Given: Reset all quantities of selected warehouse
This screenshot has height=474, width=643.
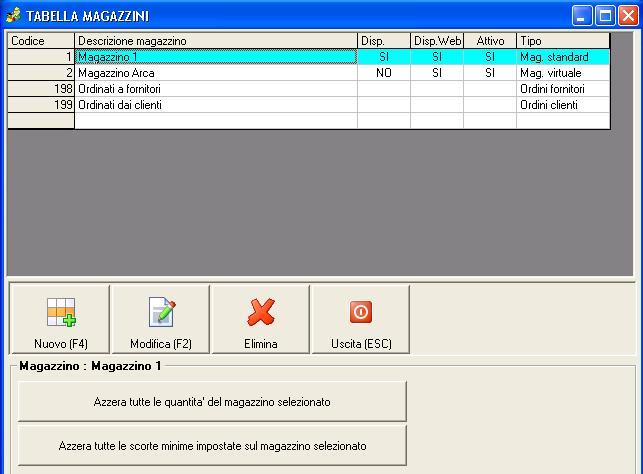Looking at the screenshot, I should click(x=212, y=401).
